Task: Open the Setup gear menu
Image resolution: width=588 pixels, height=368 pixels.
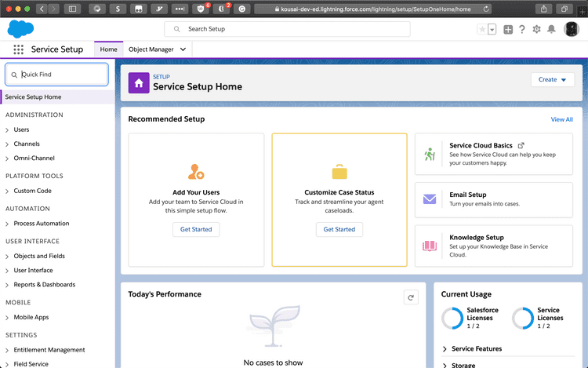Action: pos(537,29)
